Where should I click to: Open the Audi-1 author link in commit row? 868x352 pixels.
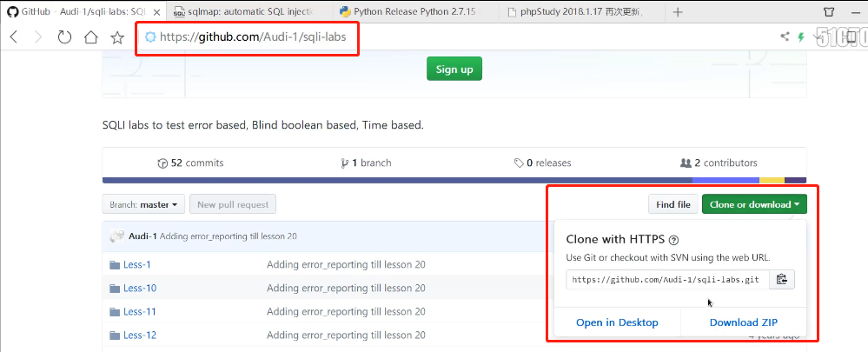(142, 236)
